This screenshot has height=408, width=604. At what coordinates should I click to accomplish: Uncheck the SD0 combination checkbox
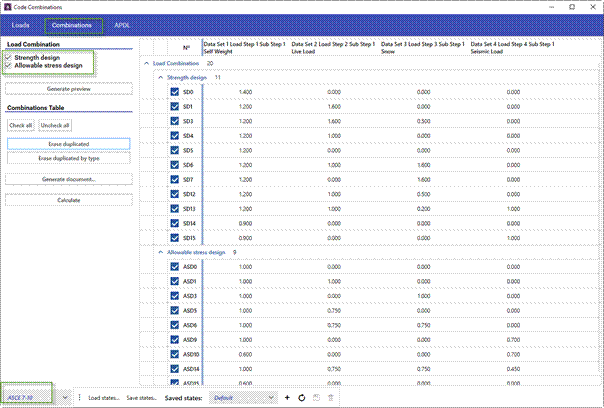(174, 92)
